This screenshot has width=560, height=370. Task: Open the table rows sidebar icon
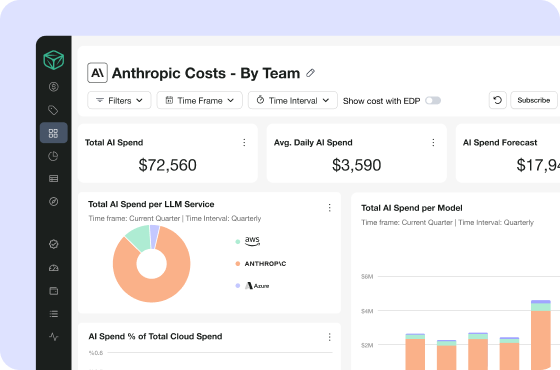point(54,179)
